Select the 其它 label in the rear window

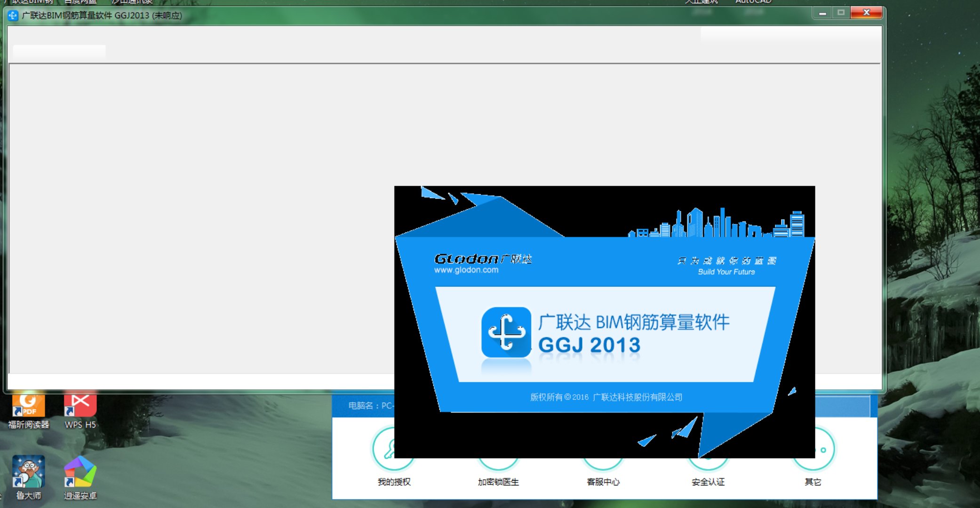[x=813, y=482]
